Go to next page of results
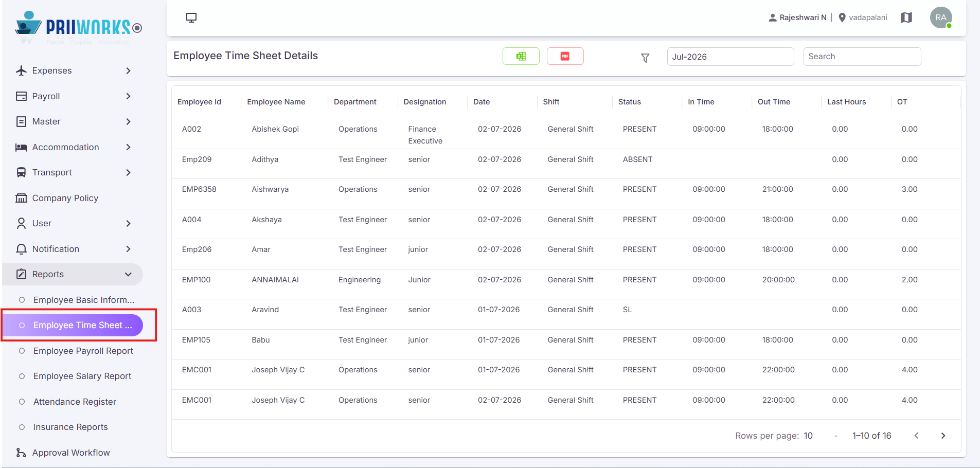The image size is (980, 468). point(943,436)
